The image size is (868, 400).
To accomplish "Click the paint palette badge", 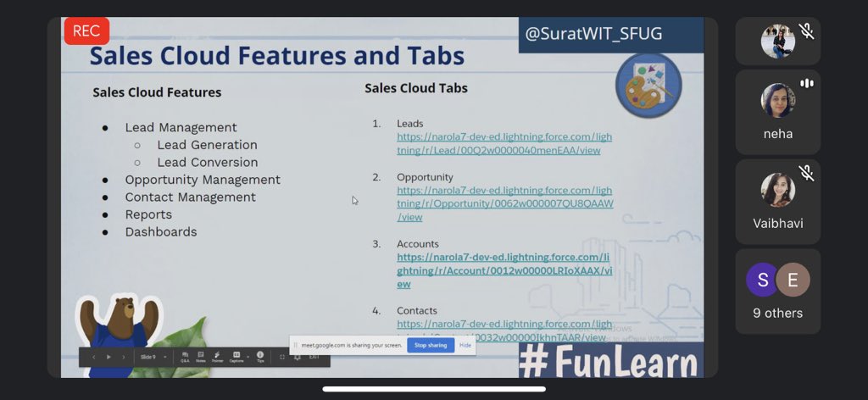I will [x=648, y=86].
